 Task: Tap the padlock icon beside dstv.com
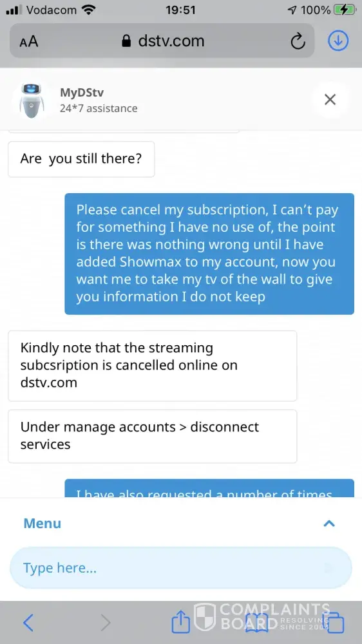tap(126, 41)
